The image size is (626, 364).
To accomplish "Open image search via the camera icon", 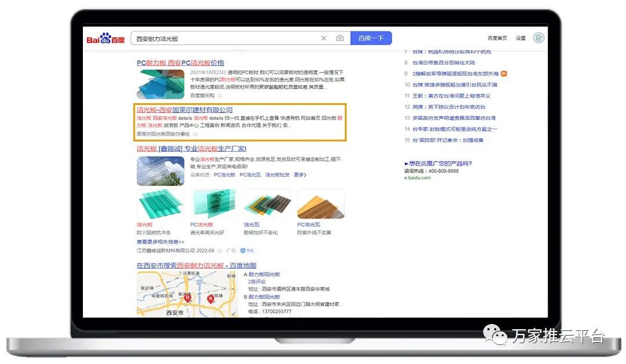I will coord(340,38).
